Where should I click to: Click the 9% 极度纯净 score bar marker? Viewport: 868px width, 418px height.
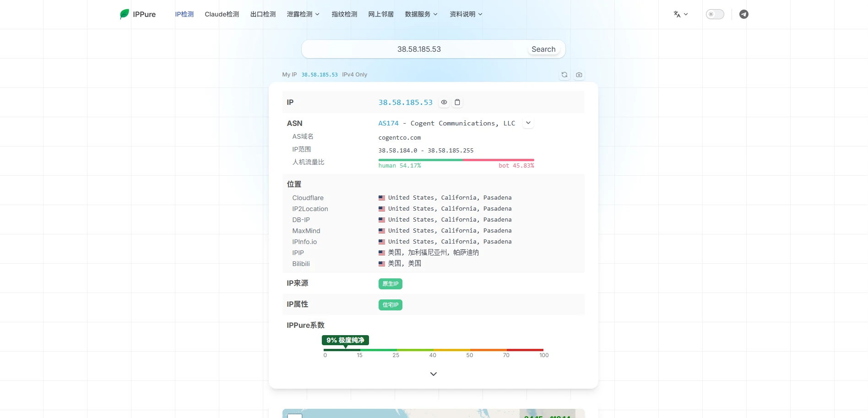(x=345, y=340)
